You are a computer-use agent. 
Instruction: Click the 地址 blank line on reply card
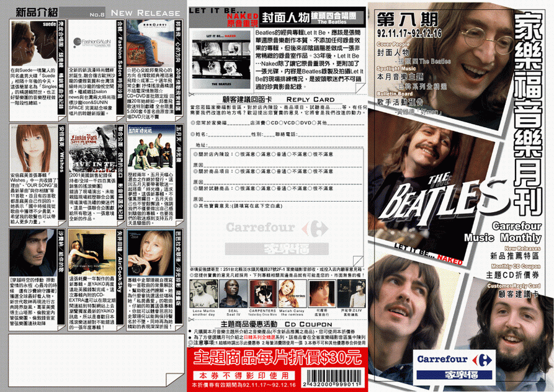pyautogui.click(x=285, y=146)
